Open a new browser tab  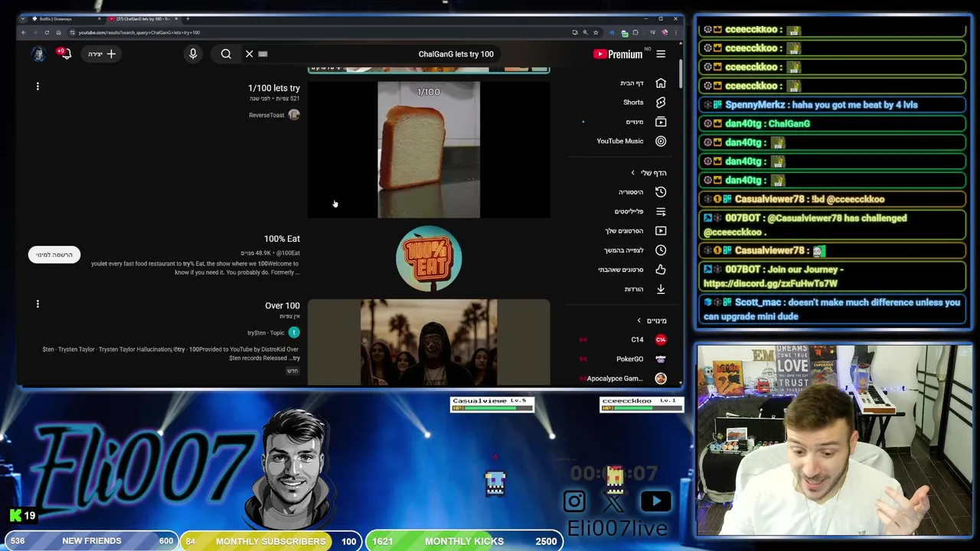pyautogui.click(x=188, y=18)
